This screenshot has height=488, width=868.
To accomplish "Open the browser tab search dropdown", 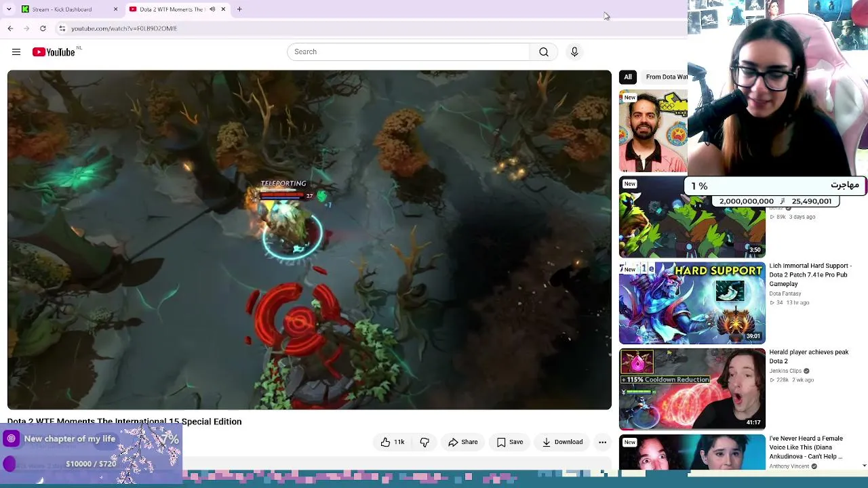I will click(x=9, y=9).
